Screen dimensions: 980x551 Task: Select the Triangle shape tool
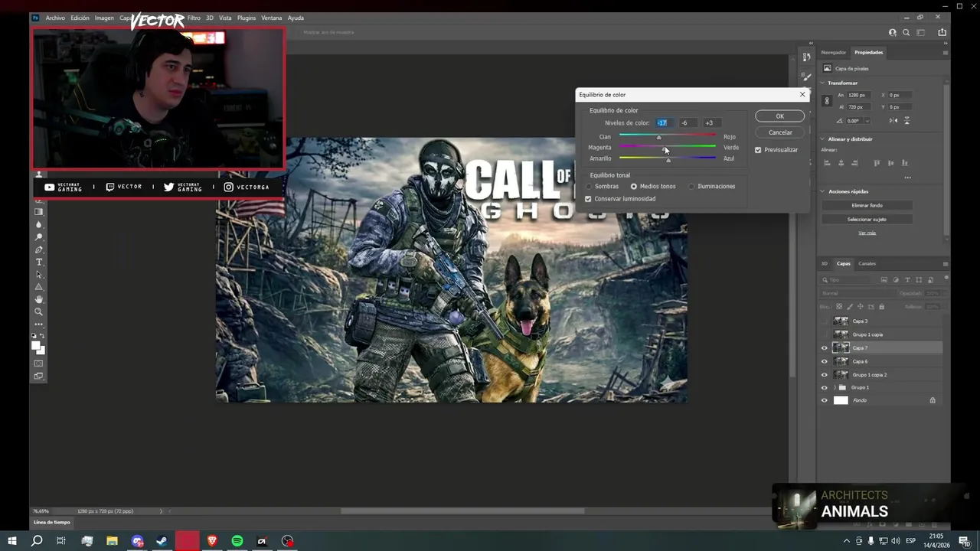tap(39, 287)
